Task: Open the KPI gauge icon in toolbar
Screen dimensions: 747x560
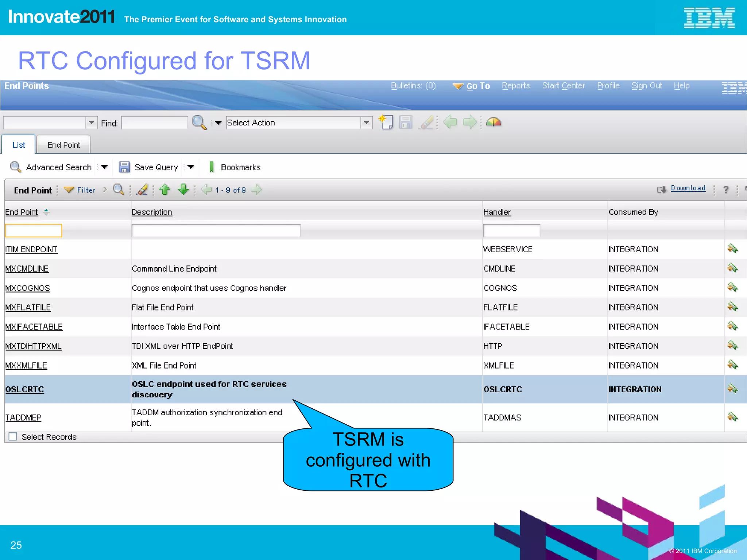Action: (x=494, y=122)
